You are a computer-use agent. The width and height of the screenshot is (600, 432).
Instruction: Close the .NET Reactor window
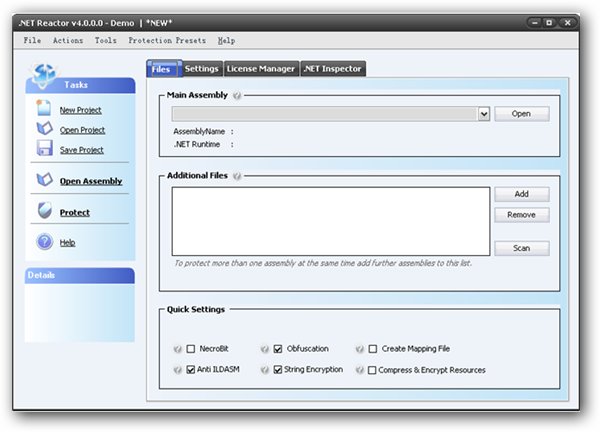[567, 23]
